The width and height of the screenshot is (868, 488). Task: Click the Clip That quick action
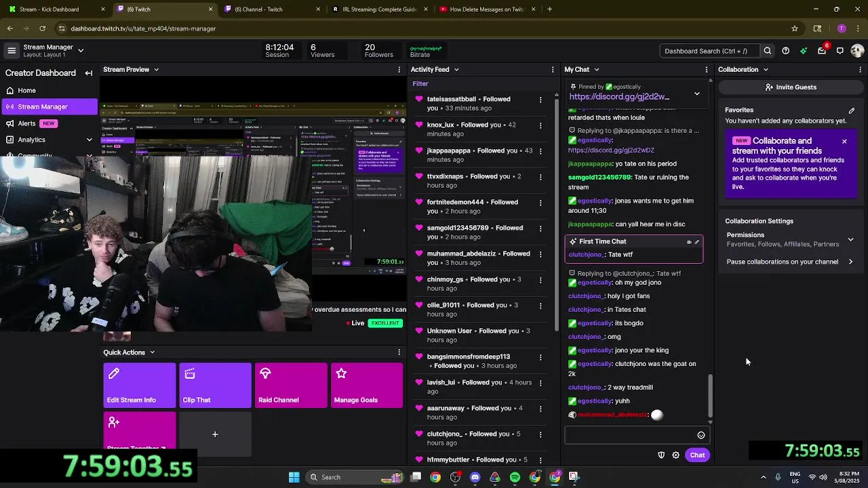click(215, 386)
